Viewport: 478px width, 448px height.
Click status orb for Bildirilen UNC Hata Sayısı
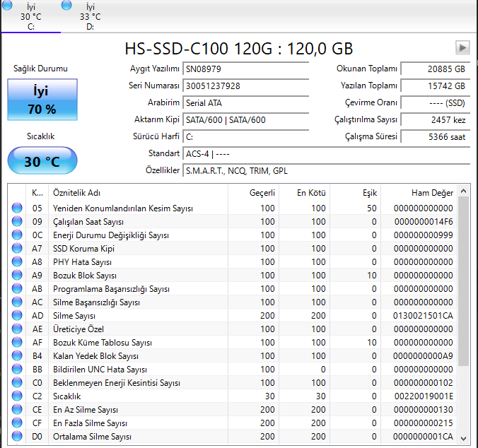click(x=17, y=370)
